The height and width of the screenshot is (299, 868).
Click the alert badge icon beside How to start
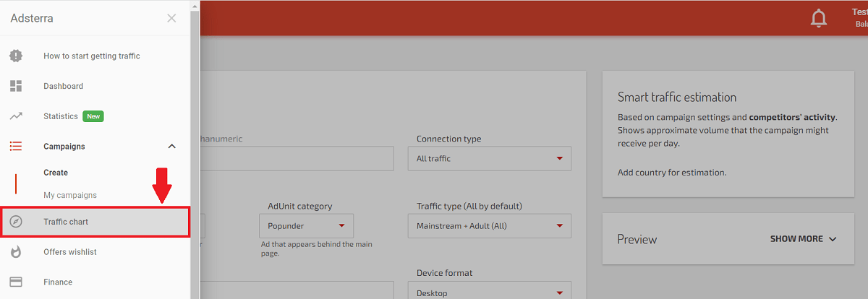click(16, 56)
